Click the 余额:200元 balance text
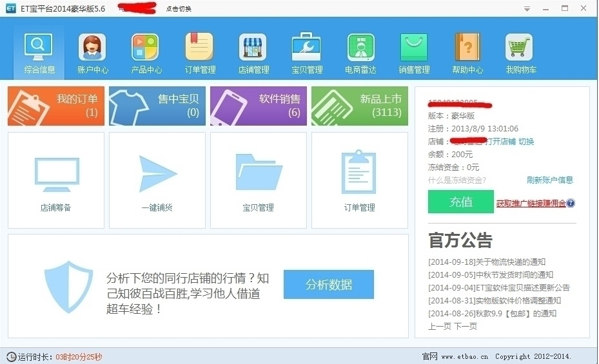599x364 pixels. coord(450,155)
